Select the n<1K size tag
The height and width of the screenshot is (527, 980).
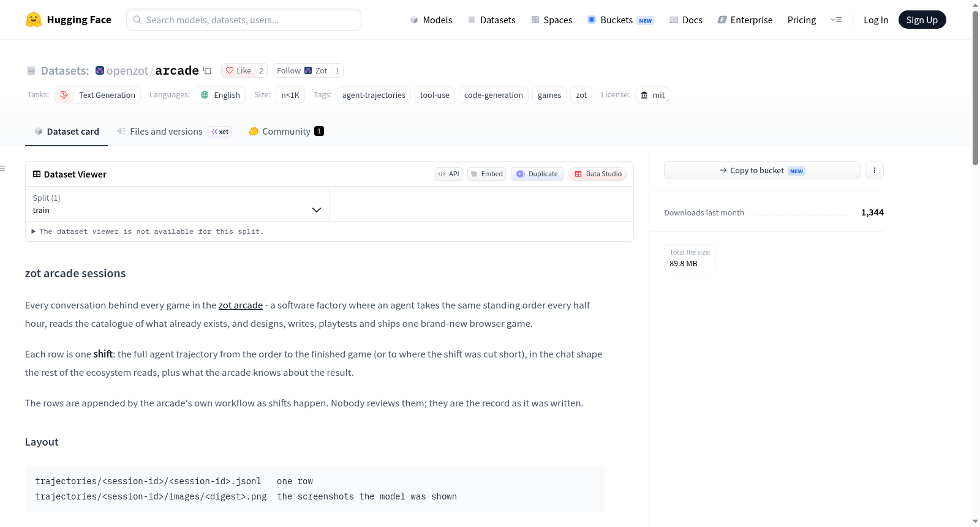coord(290,95)
